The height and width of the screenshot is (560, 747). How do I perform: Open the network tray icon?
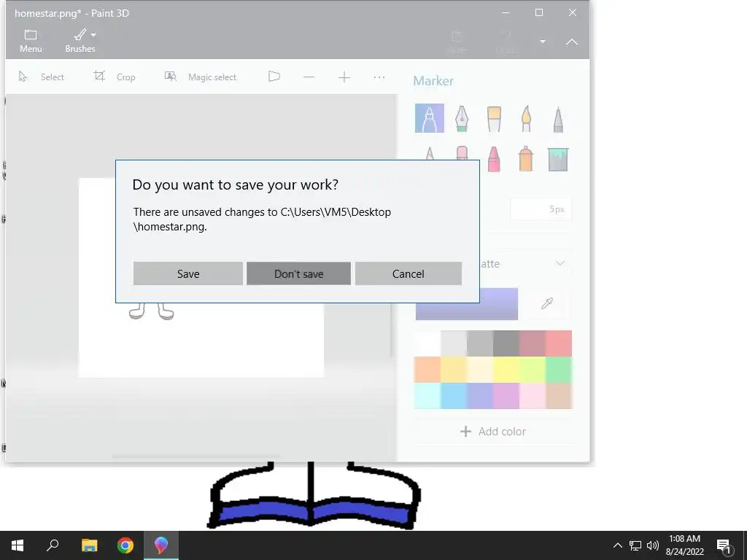point(635,545)
